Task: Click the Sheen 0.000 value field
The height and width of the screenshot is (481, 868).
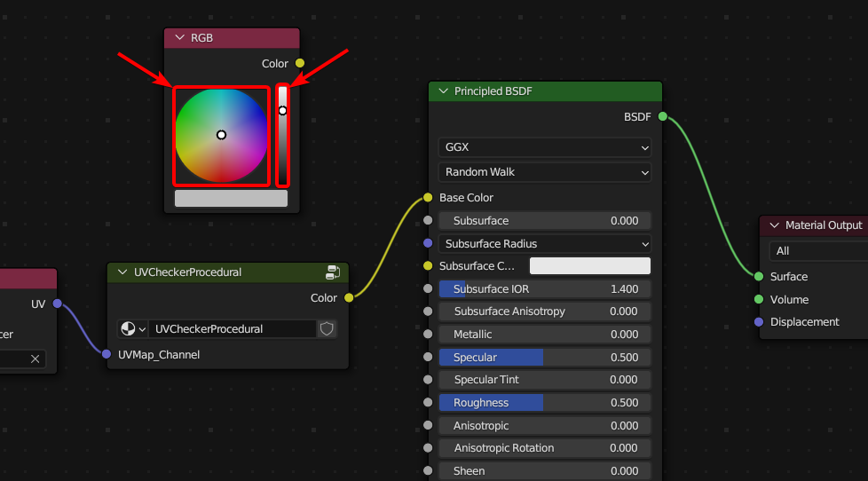Action: pos(545,471)
